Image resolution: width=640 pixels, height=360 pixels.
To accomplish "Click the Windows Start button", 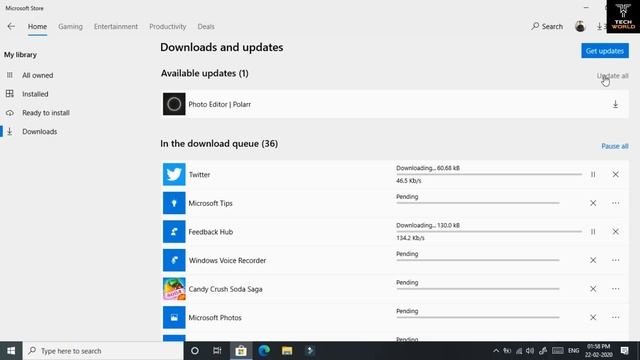I will tap(11, 351).
